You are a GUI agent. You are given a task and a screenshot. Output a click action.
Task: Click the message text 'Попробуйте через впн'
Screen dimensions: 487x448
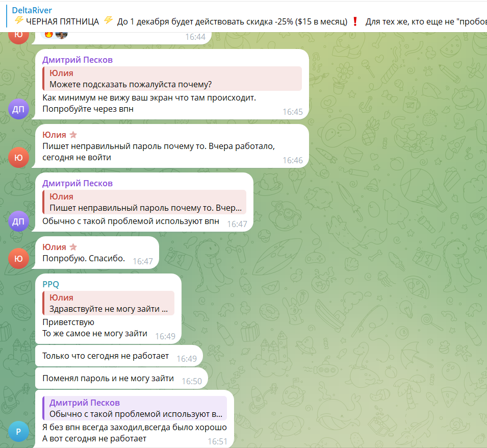click(88, 109)
